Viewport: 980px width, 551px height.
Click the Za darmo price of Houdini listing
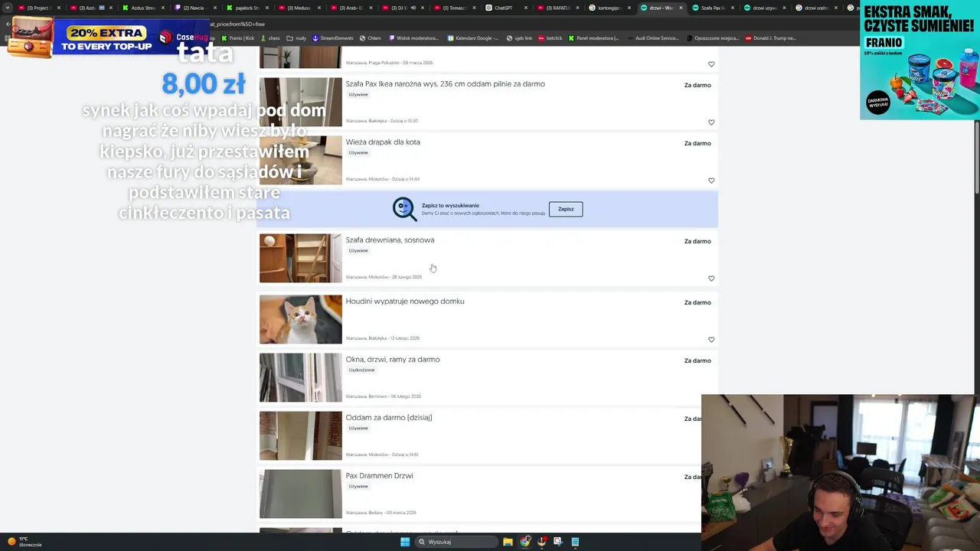click(697, 302)
